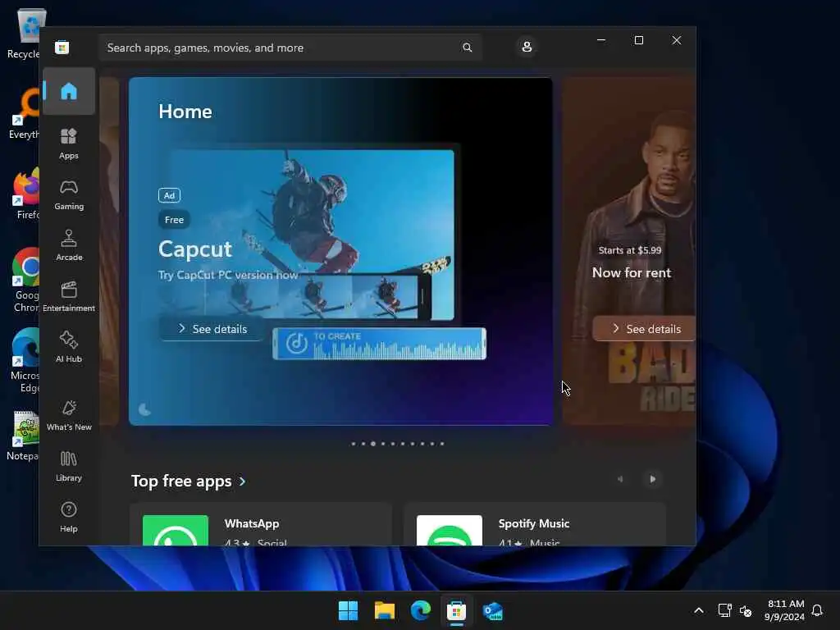
Task: Open the user account profile icon
Action: point(527,47)
